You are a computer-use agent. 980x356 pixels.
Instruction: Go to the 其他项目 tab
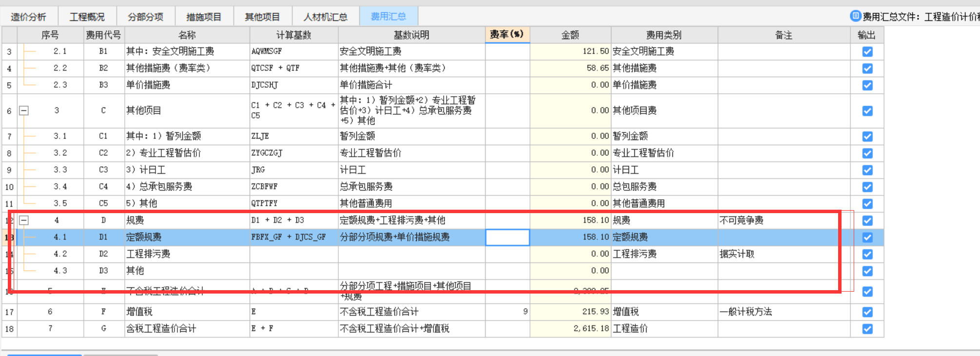click(262, 17)
